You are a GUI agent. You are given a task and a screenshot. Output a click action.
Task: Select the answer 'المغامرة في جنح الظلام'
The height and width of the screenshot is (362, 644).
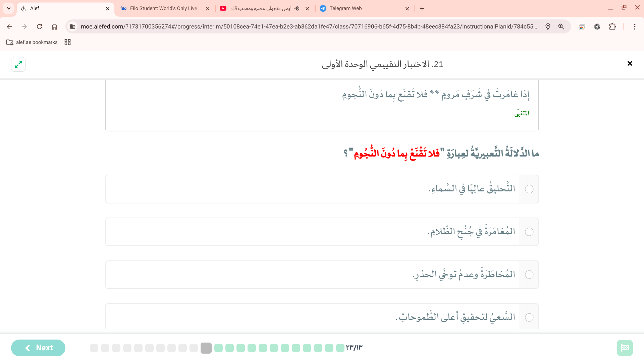click(529, 232)
